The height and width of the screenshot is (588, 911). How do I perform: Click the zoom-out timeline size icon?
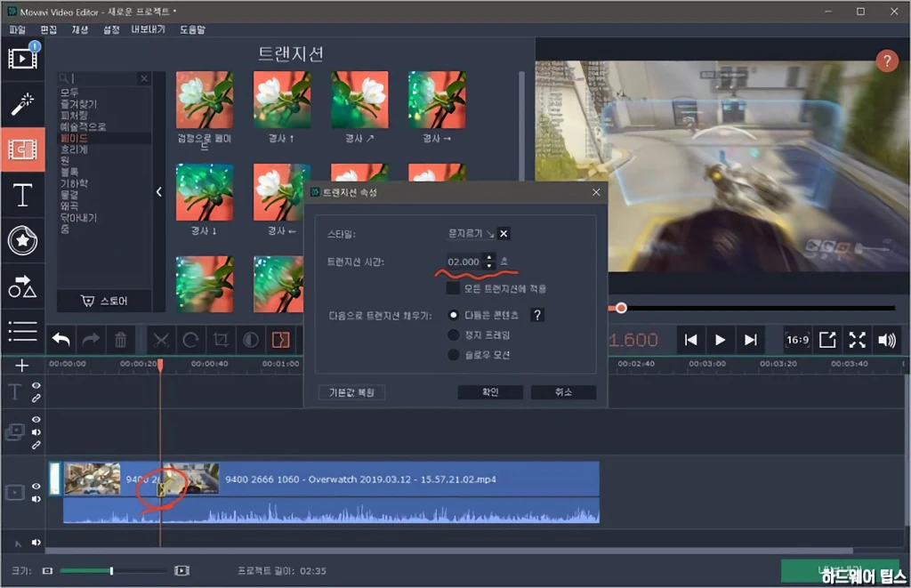48,571
